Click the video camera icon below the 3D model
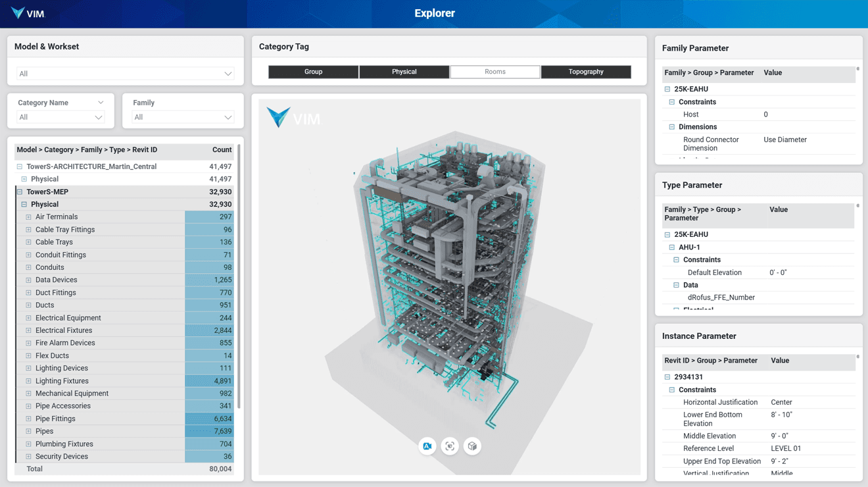 pos(427,446)
